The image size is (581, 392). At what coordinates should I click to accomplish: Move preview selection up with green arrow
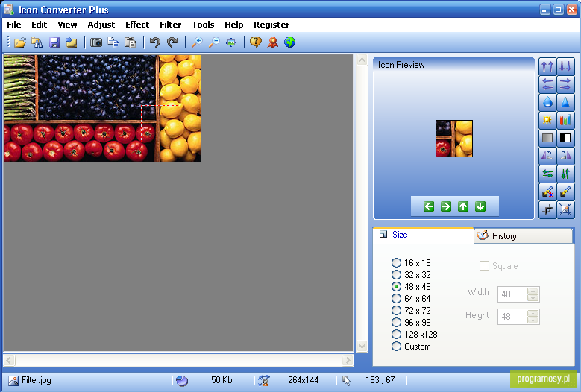(463, 206)
